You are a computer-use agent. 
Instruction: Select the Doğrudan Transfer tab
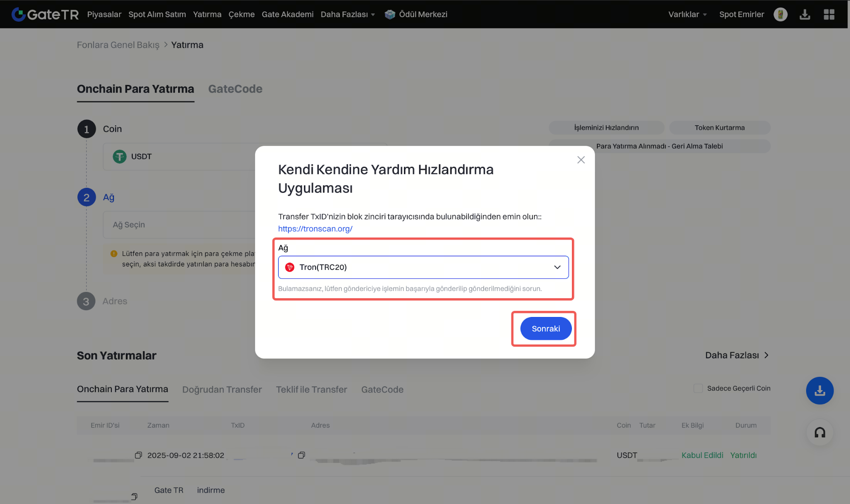[x=222, y=389]
